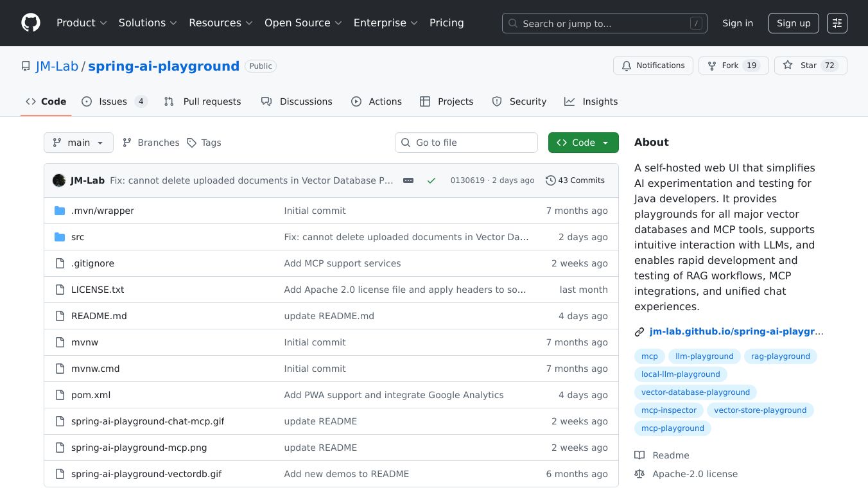Open the main branch dropdown

(78, 143)
